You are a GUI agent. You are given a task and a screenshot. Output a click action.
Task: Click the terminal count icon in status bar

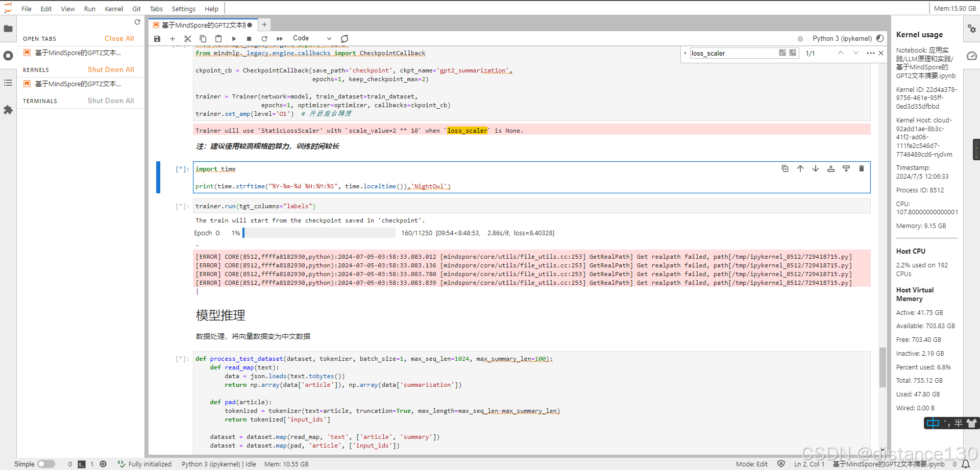pyautogui.click(x=82, y=464)
